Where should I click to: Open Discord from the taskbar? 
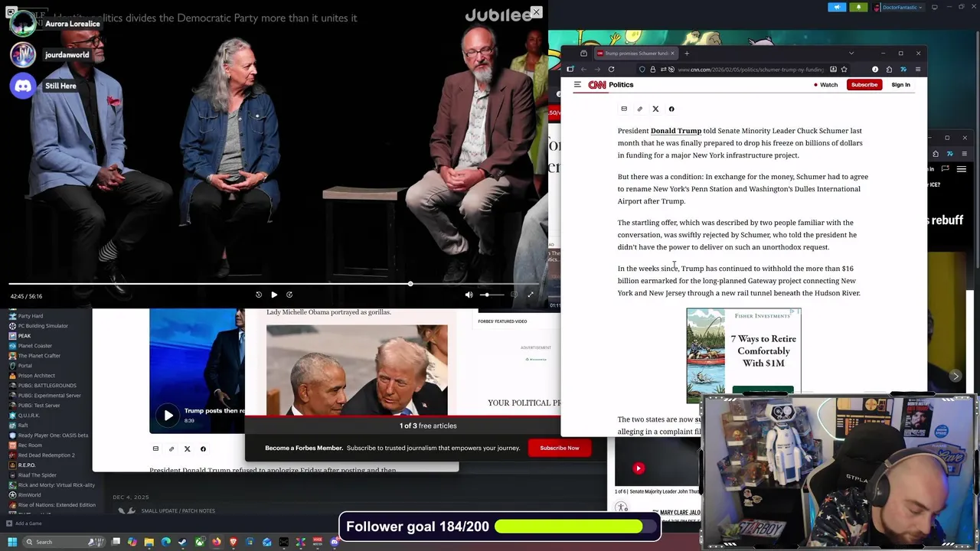334,542
